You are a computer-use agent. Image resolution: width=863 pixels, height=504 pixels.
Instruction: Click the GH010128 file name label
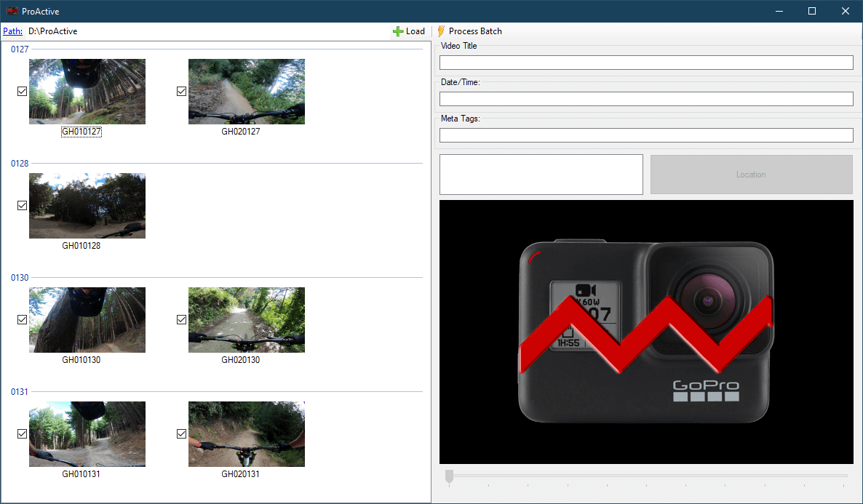click(x=81, y=245)
